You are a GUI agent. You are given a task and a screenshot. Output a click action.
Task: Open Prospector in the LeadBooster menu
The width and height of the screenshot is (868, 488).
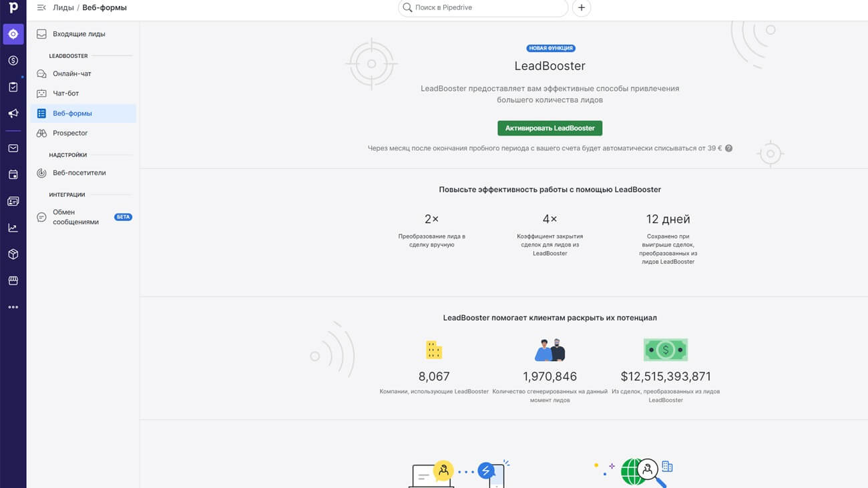pyautogui.click(x=70, y=133)
